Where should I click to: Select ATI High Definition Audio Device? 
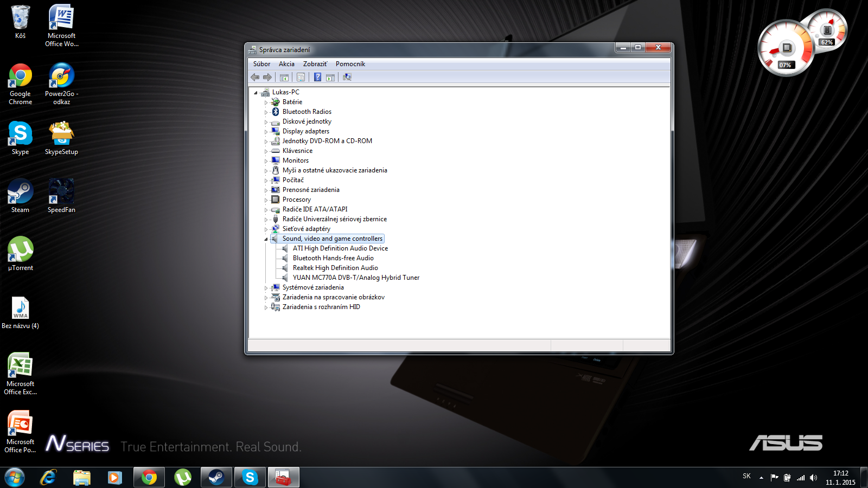coord(340,248)
